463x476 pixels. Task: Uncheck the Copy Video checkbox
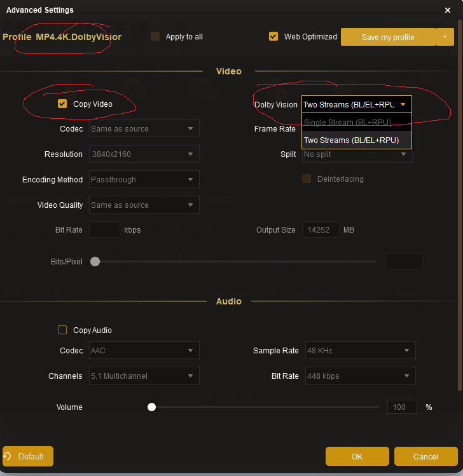tap(62, 104)
